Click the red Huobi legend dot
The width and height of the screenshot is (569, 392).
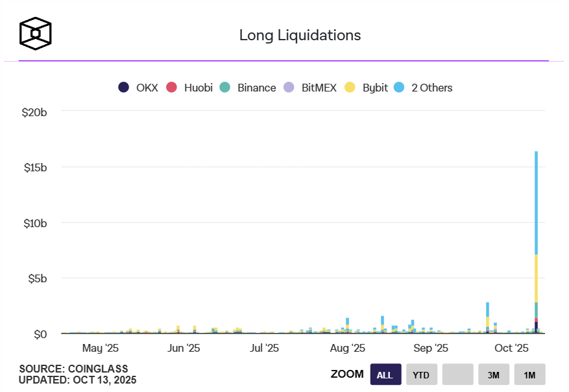pos(172,88)
